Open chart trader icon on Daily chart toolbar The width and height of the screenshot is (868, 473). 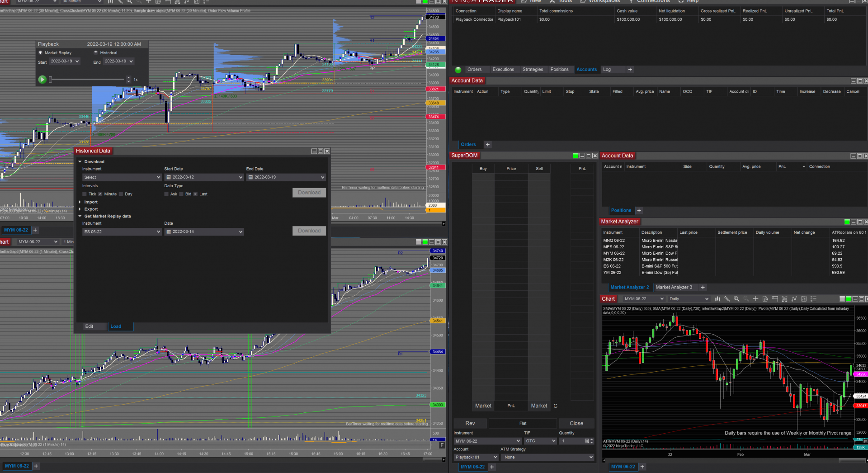[x=775, y=299]
